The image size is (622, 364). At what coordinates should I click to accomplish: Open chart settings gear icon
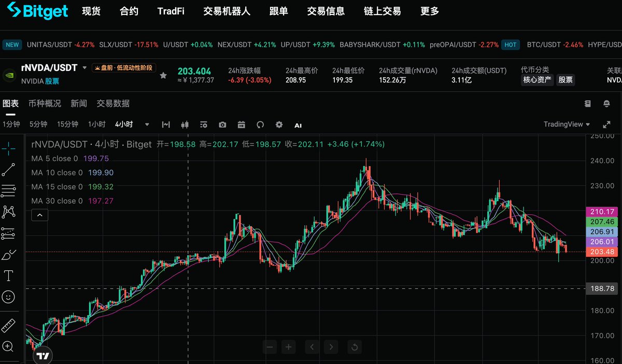(x=279, y=125)
